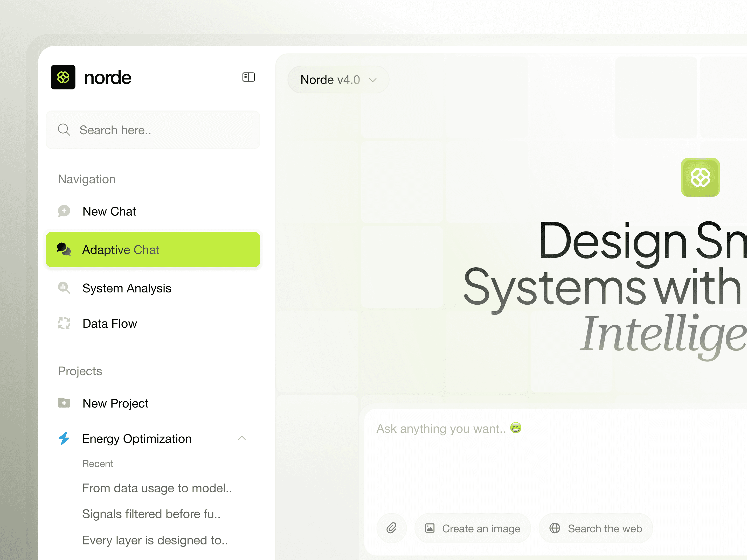Select Adaptive Chat in navigation

click(153, 250)
